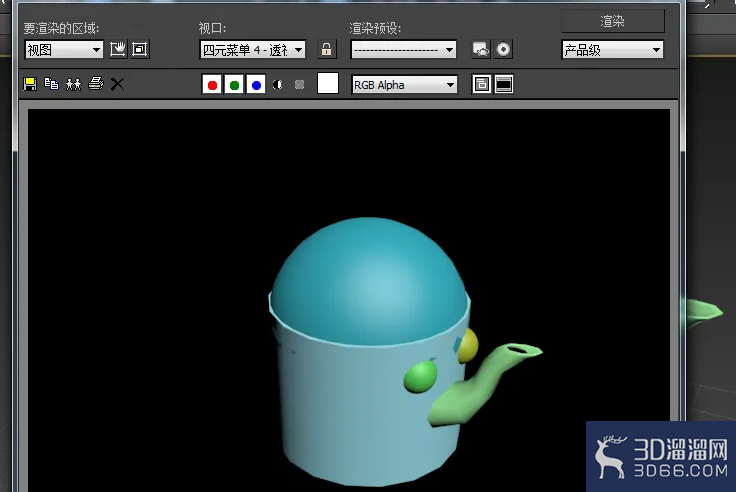
Task: Open the 视口 四元菜单 4 dropdown
Action: point(253,50)
